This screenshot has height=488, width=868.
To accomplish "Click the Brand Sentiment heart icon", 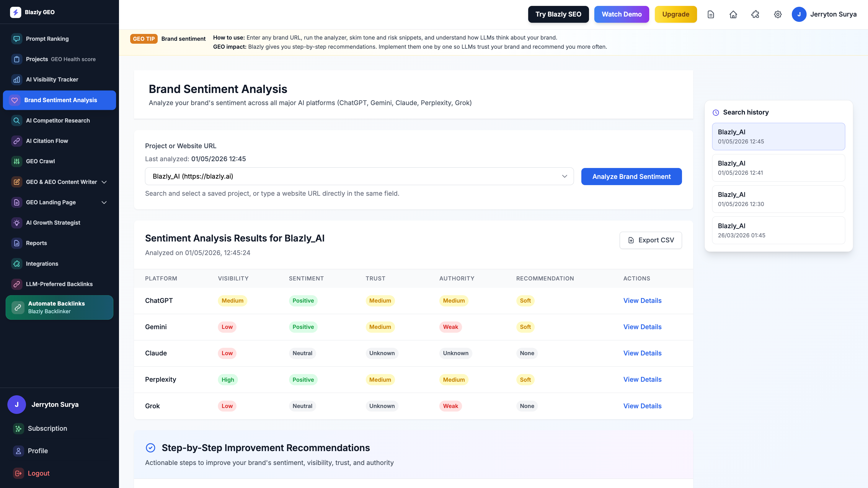I will tap(14, 100).
